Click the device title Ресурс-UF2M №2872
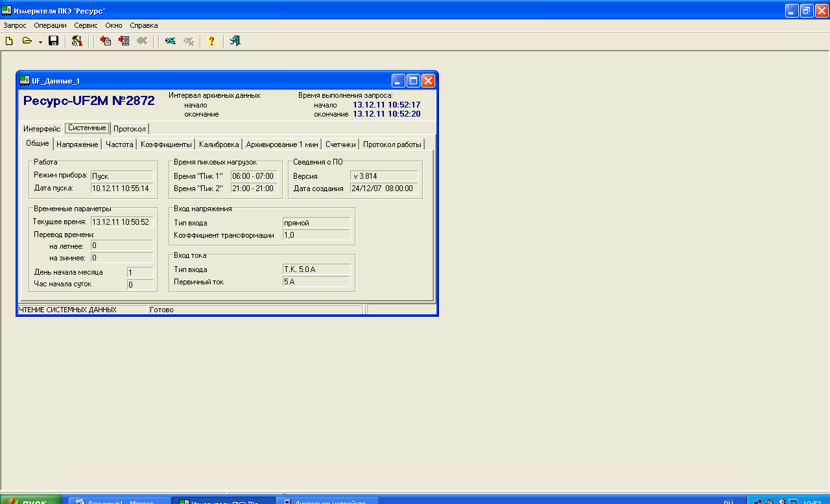The height and width of the screenshot is (504, 830). click(89, 100)
